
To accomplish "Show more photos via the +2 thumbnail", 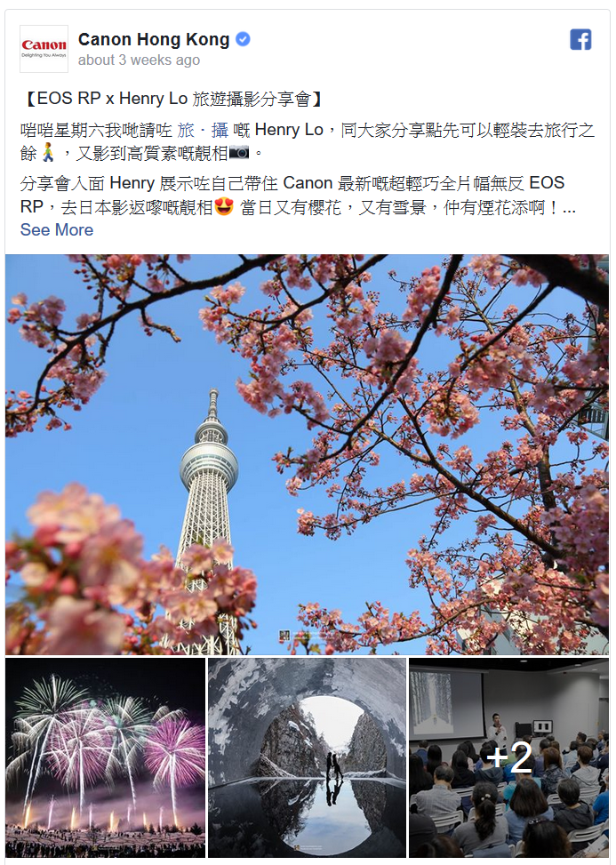I will tap(509, 757).
